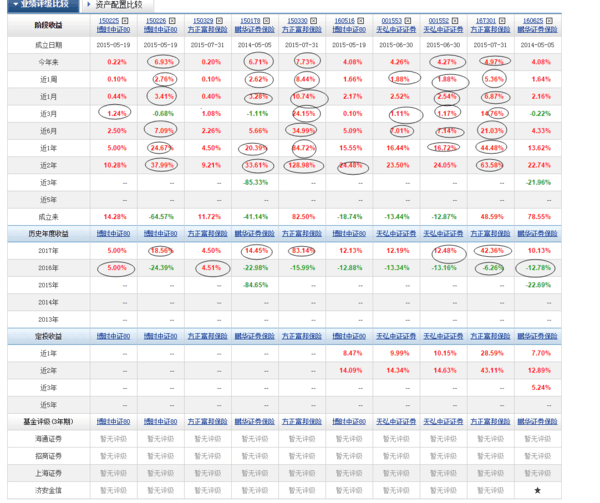Viewport: 600px width, 503px height.
Task: Click the 83.14% value in 2017年 row
Action: click(304, 251)
